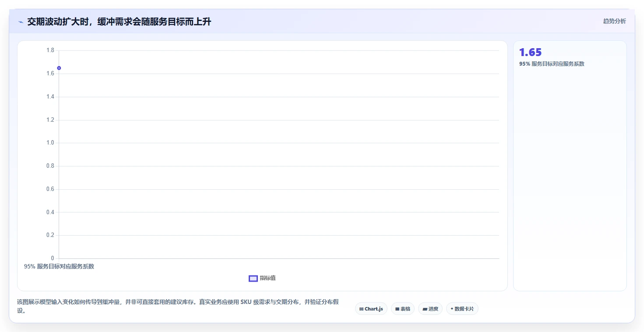
Task: Toggle the 指标值 legend swatch
Action: point(253,279)
